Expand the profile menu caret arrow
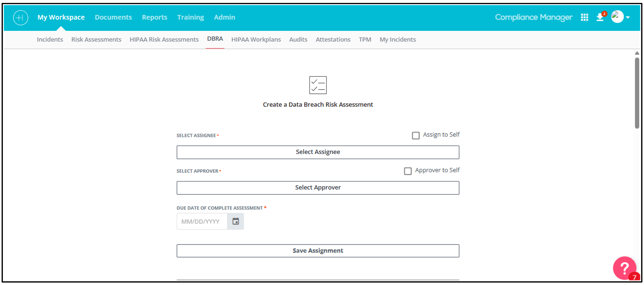Viewport: 644px width, 285px height. click(x=628, y=18)
